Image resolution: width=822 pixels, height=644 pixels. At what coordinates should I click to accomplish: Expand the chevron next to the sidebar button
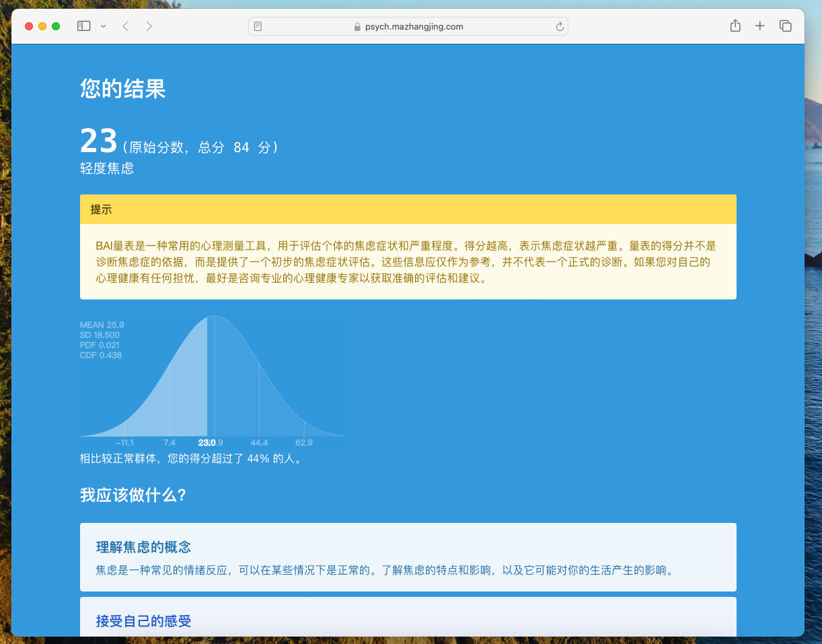click(103, 26)
